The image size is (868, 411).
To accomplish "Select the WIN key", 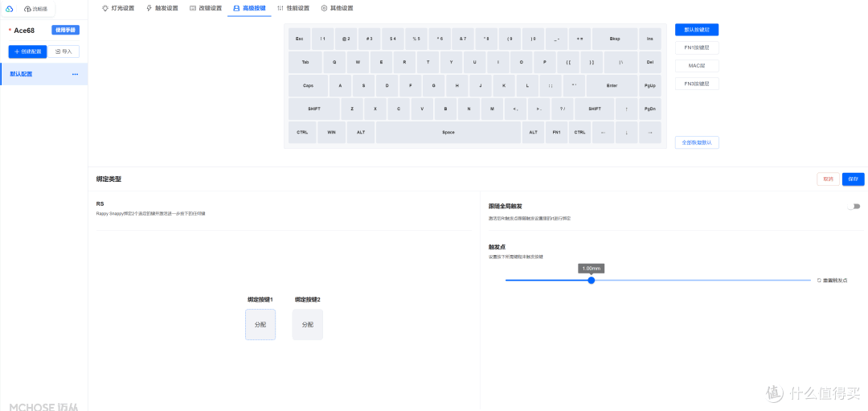I will click(332, 133).
